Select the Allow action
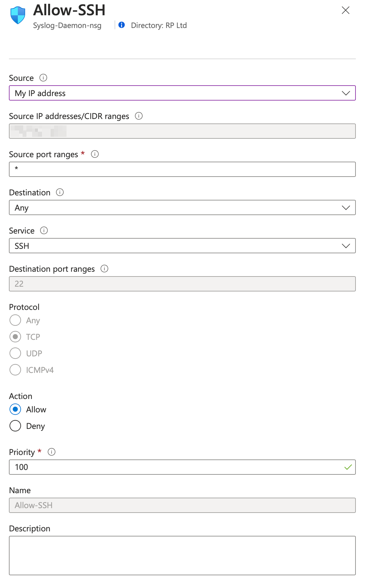 (x=15, y=409)
